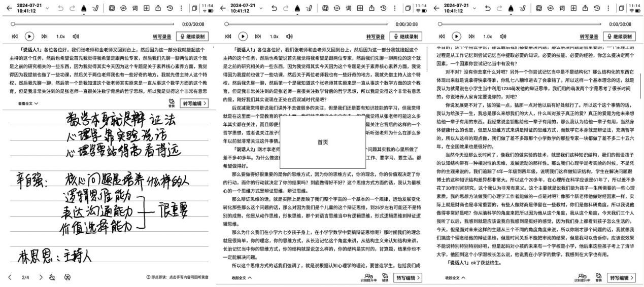Open the 2/4 page indicator in left panel
This screenshot has width=644, height=287.
coord(25,277)
